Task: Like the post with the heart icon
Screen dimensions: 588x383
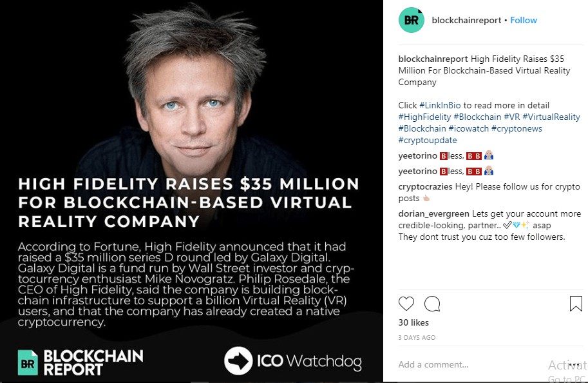Action: click(406, 304)
